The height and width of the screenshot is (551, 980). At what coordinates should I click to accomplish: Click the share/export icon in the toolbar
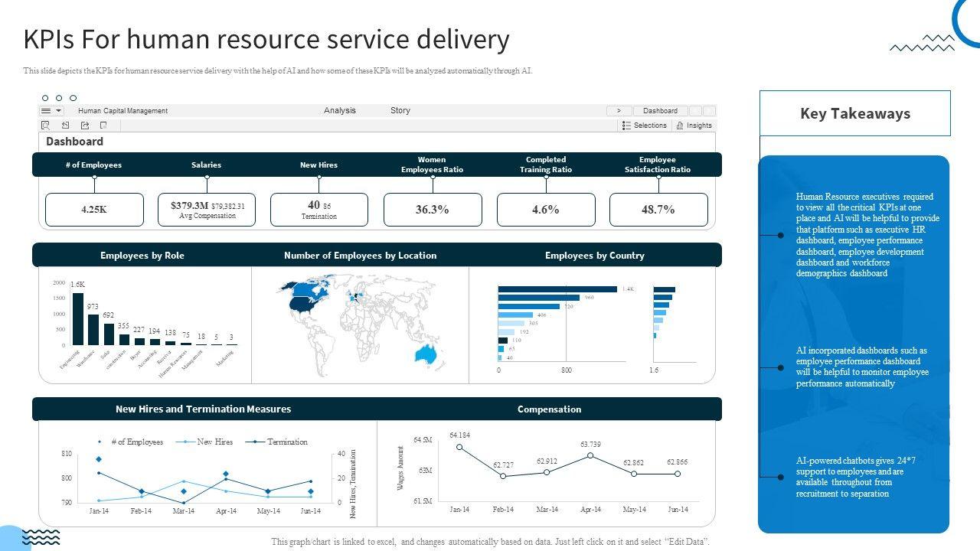(x=84, y=126)
